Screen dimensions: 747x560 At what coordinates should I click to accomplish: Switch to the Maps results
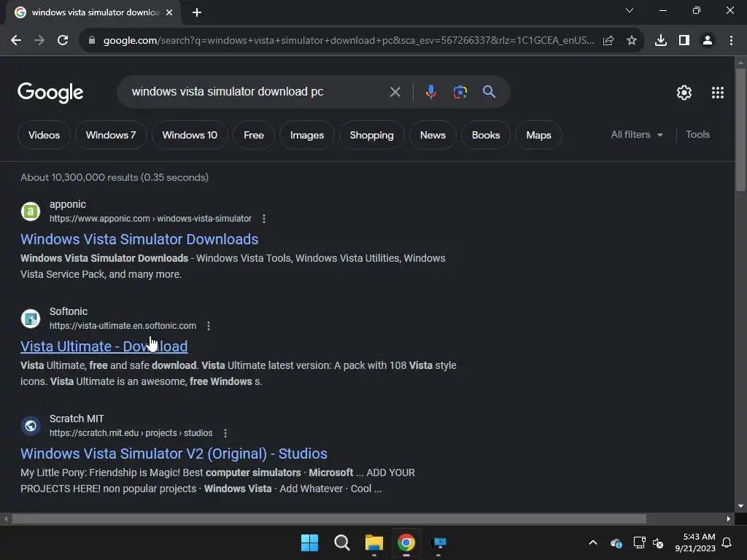pyautogui.click(x=538, y=135)
